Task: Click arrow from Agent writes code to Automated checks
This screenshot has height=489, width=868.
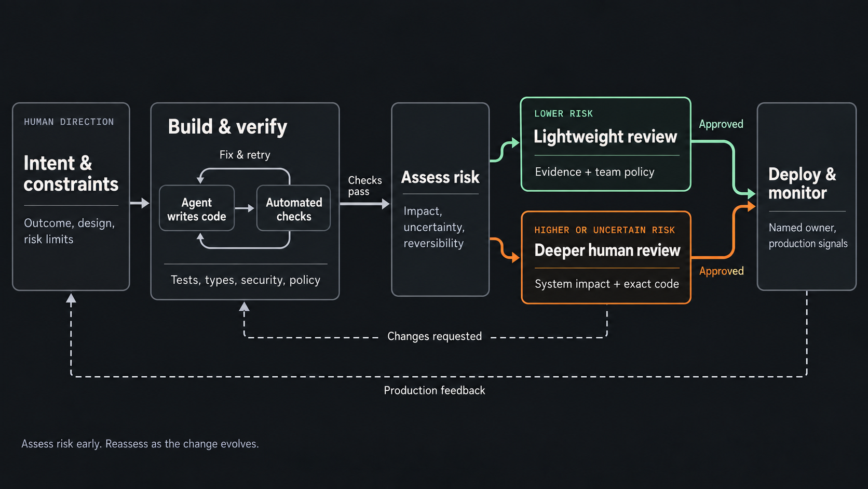Action: point(245,208)
